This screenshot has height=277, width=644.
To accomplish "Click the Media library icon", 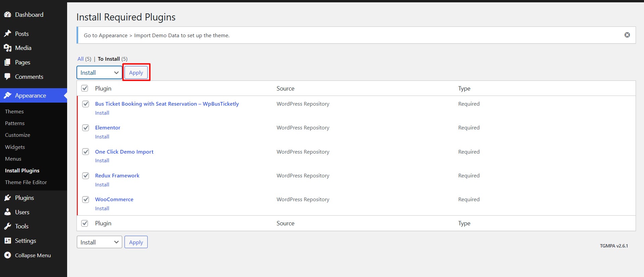I will [x=7, y=48].
